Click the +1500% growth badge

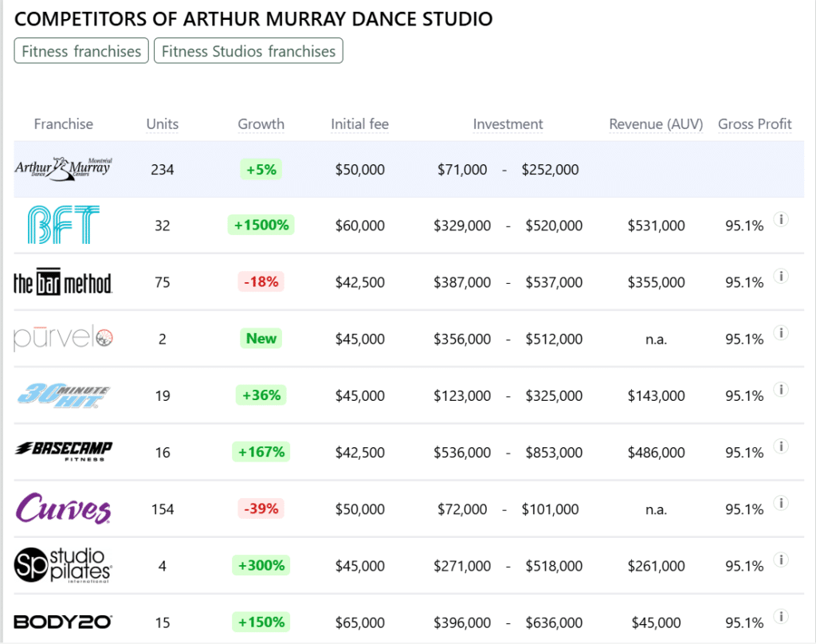click(261, 225)
